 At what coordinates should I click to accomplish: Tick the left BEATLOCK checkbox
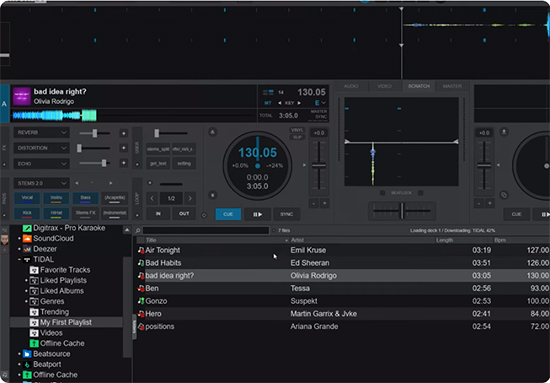(x=383, y=193)
